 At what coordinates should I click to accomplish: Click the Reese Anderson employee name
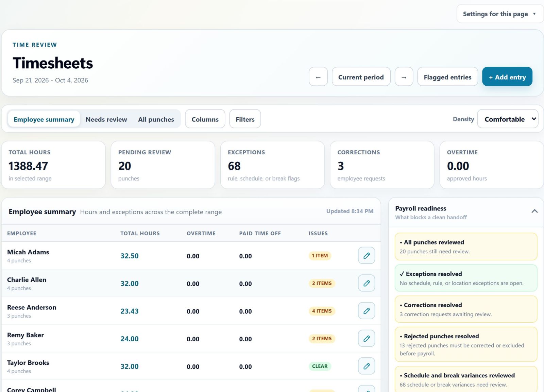click(32, 307)
